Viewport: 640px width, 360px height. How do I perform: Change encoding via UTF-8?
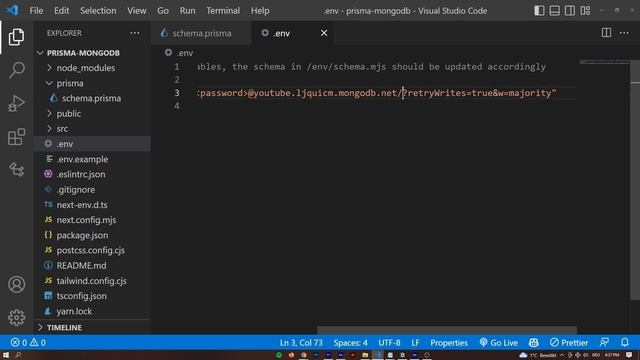point(389,342)
